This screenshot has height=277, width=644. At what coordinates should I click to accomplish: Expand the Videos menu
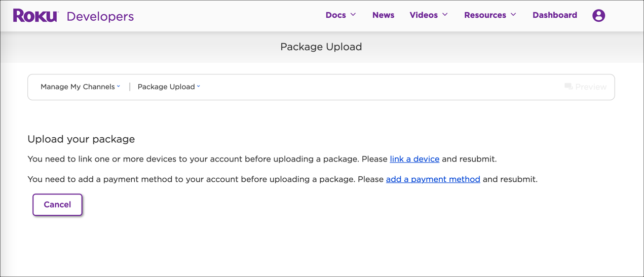click(429, 15)
